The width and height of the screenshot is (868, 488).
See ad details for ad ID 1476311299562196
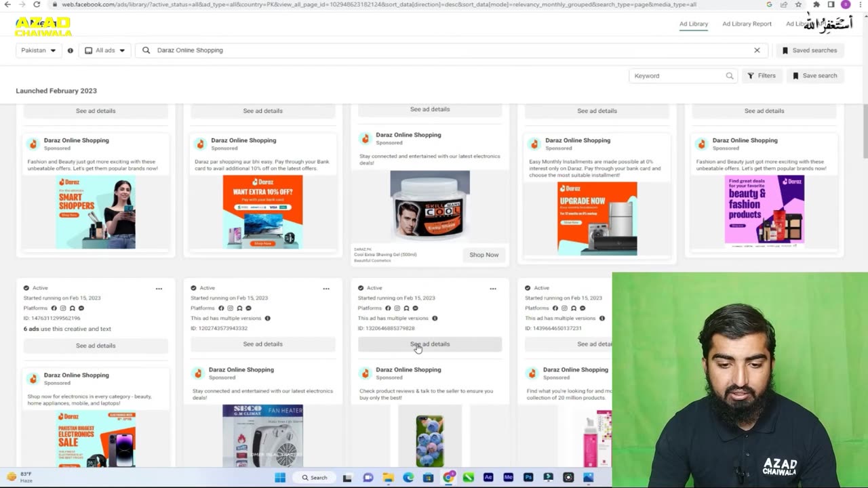point(96,346)
